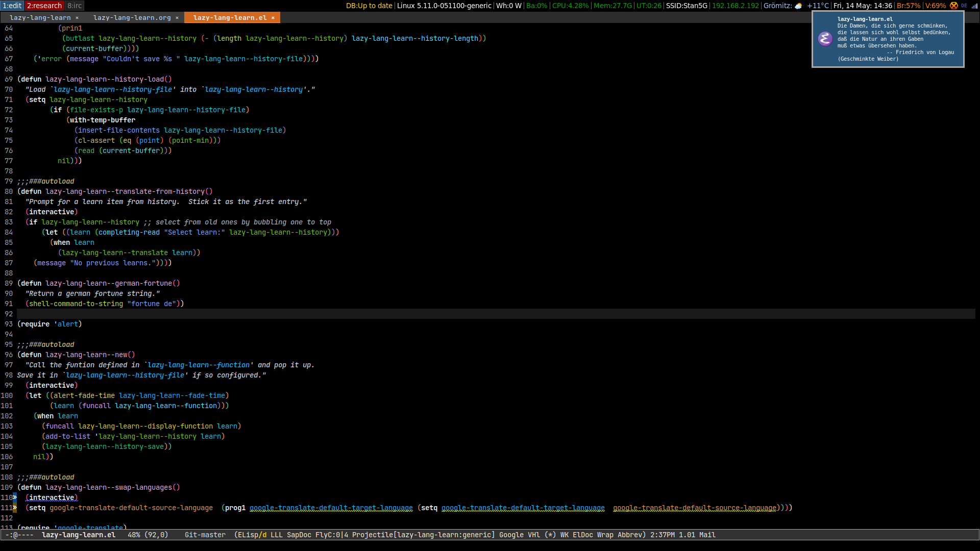Close the first lazy-lang-learn tab
This screenshot has height=551, width=980.
tap(77, 18)
